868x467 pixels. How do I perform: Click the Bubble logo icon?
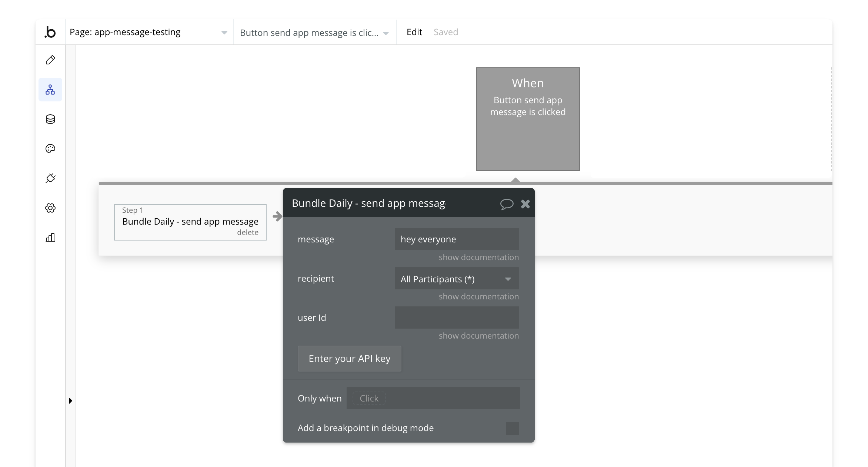[50, 32]
